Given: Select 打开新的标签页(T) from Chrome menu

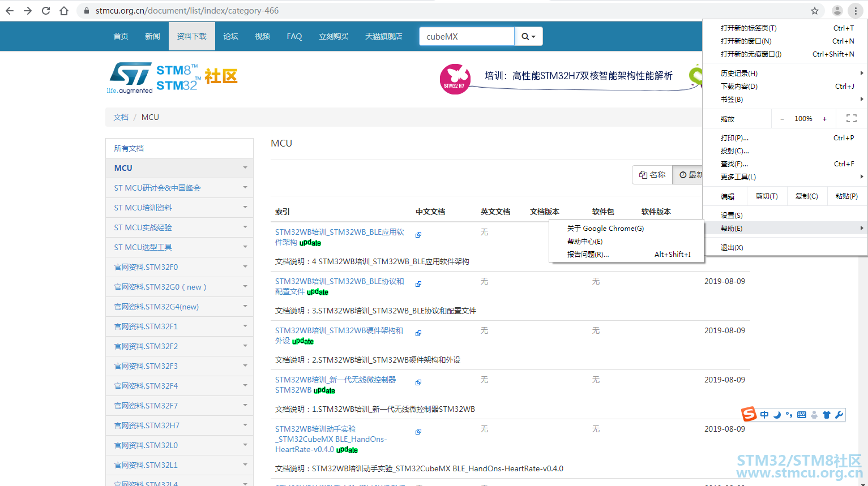Looking at the screenshot, I should [x=785, y=28].
